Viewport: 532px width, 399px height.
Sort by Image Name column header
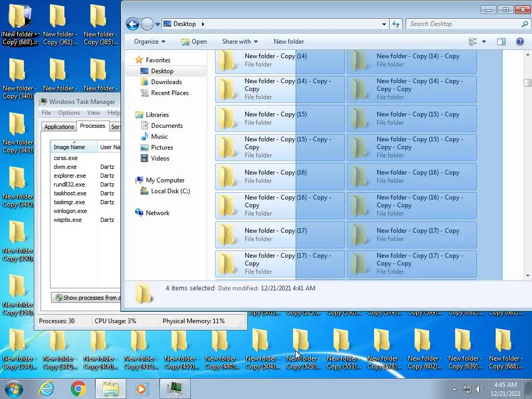(74, 147)
